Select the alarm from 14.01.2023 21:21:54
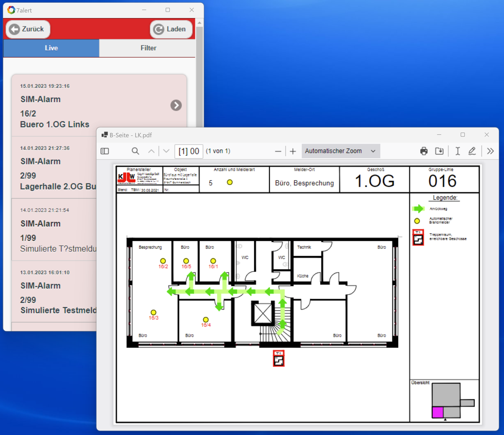Screen dimensions: 504x435 (54, 230)
